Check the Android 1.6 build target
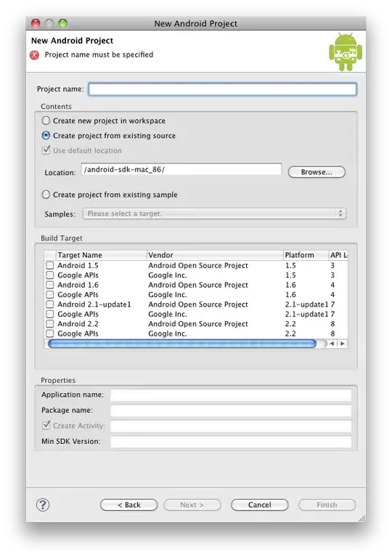 click(x=50, y=285)
